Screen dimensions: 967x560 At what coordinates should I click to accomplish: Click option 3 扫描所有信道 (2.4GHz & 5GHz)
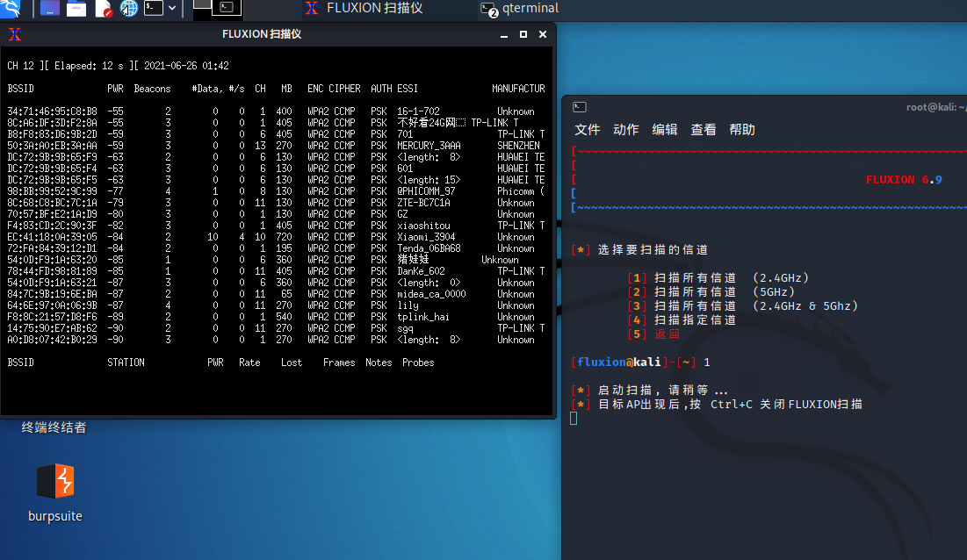[x=742, y=306]
